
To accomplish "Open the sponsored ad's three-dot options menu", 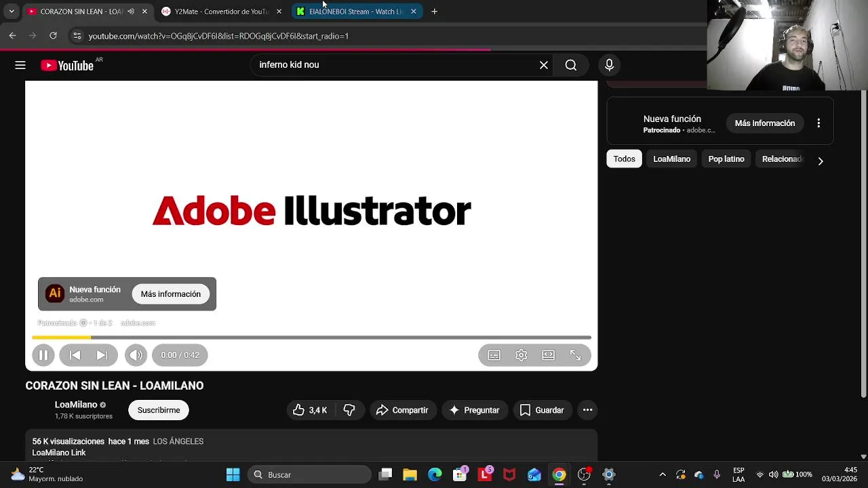I will coord(818,123).
